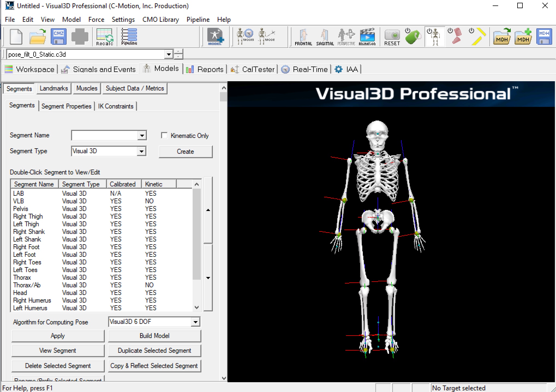Open the CMO Library menu
Screen dimensions: 556x392
pos(161,20)
